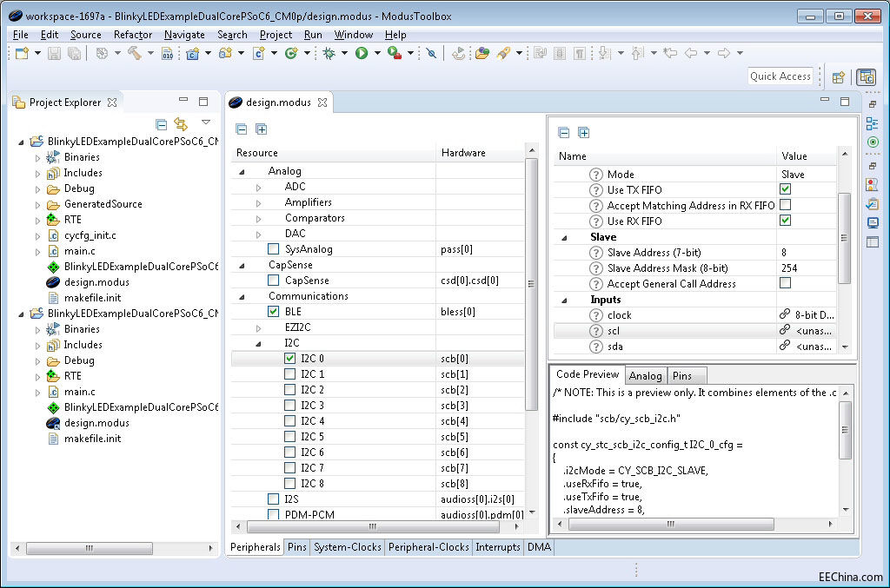Click link icon in scl value cell
Image resolution: width=890 pixels, height=588 pixels.
[x=785, y=330]
